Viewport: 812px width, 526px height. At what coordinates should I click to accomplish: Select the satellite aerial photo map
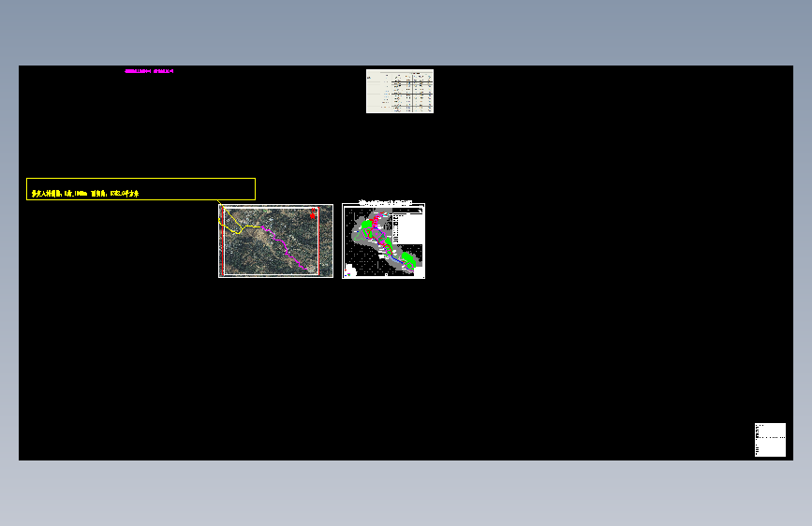pyautogui.click(x=275, y=241)
